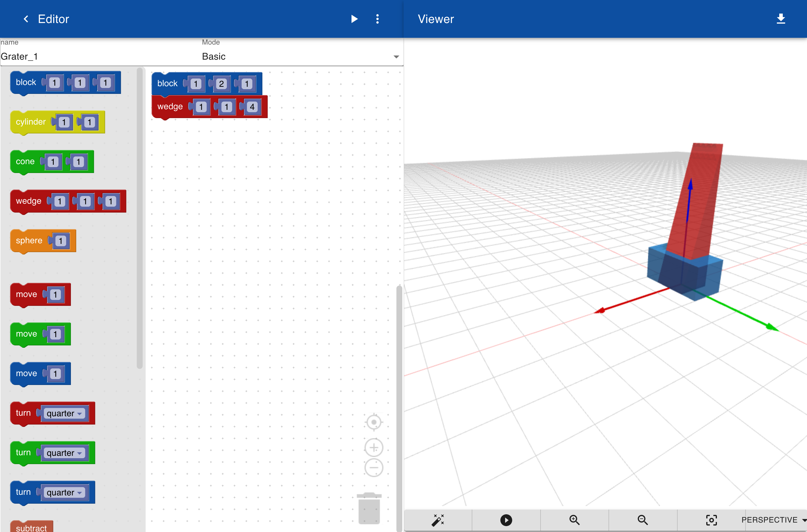807x532 pixels.
Task: Select the green turn block label
Action: tap(23, 453)
